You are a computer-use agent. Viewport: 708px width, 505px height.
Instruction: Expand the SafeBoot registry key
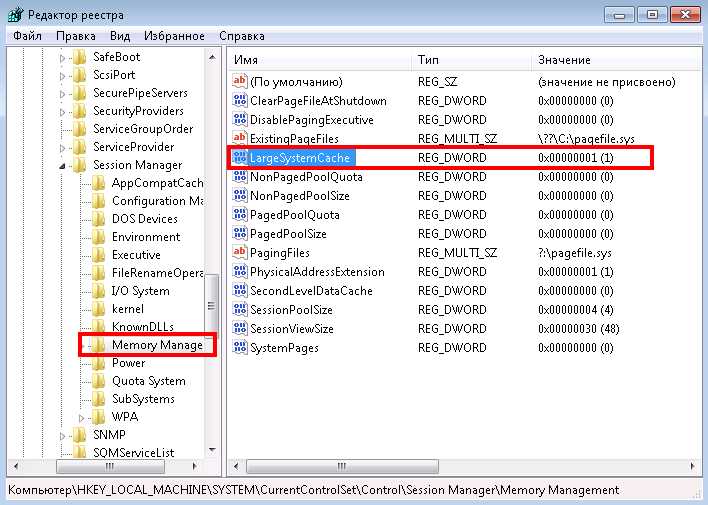[63, 57]
